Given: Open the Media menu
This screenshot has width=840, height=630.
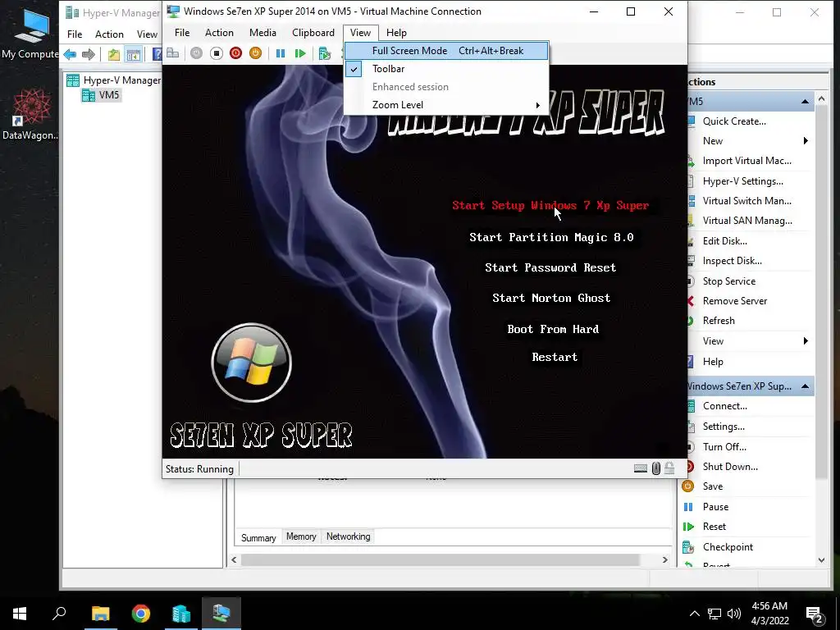Looking at the screenshot, I should tap(262, 33).
